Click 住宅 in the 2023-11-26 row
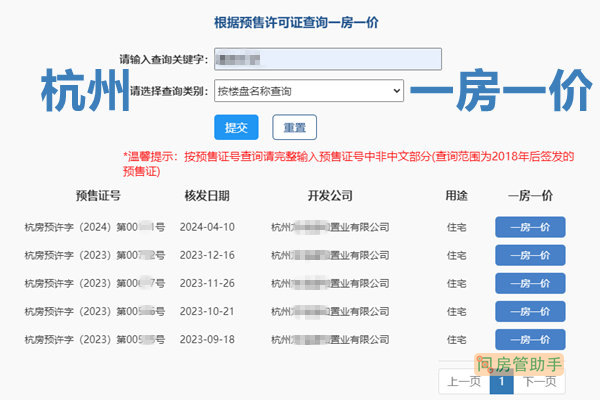 457,284
